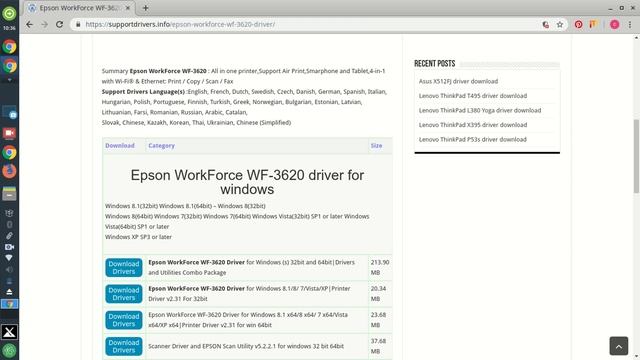Bookmark this page with the star
640x360 pixels.
[560, 24]
